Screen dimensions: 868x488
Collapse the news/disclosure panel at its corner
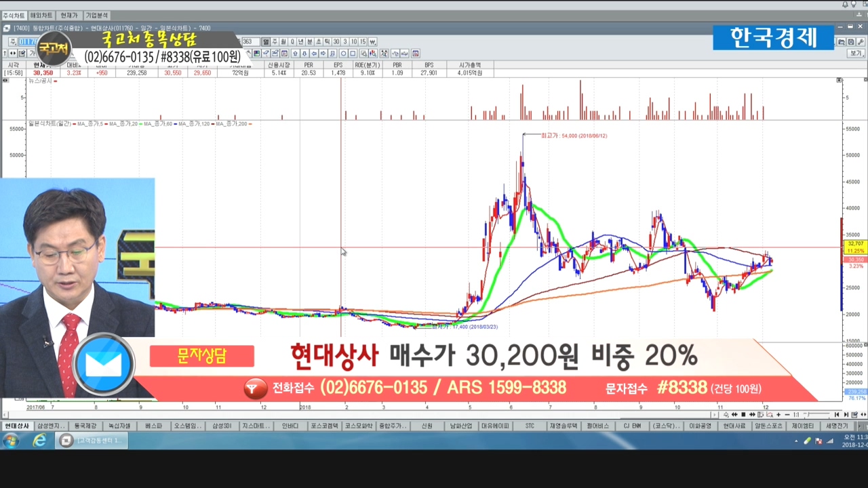click(x=839, y=81)
